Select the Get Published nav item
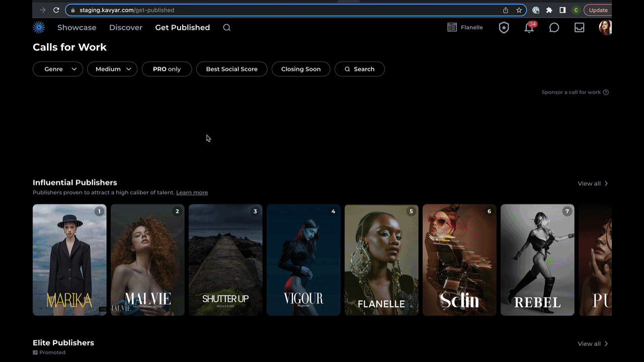Screen dimensions: 644x362 183,28
